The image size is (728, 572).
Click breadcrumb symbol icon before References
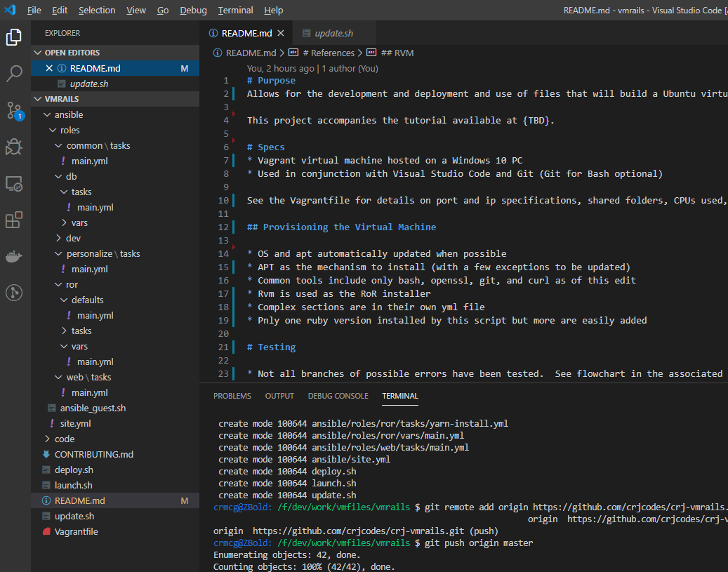(x=293, y=53)
